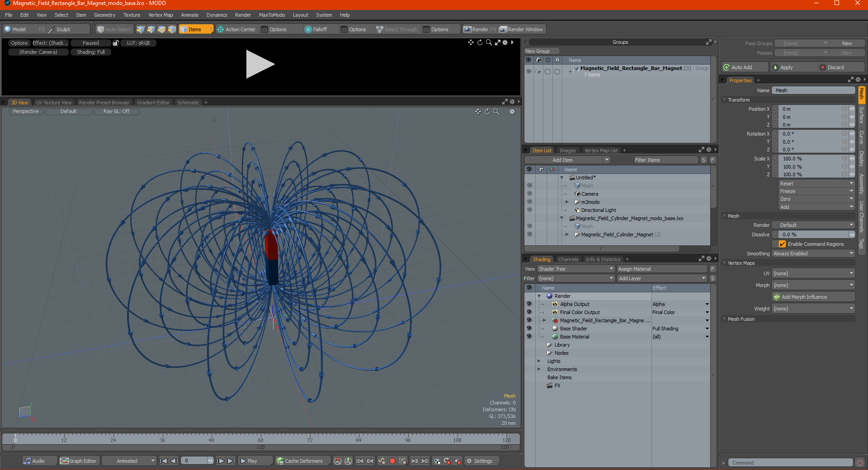The height and width of the screenshot is (470, 868).
Task: Switch to UV Texture View tab
Action: [54, 103]
